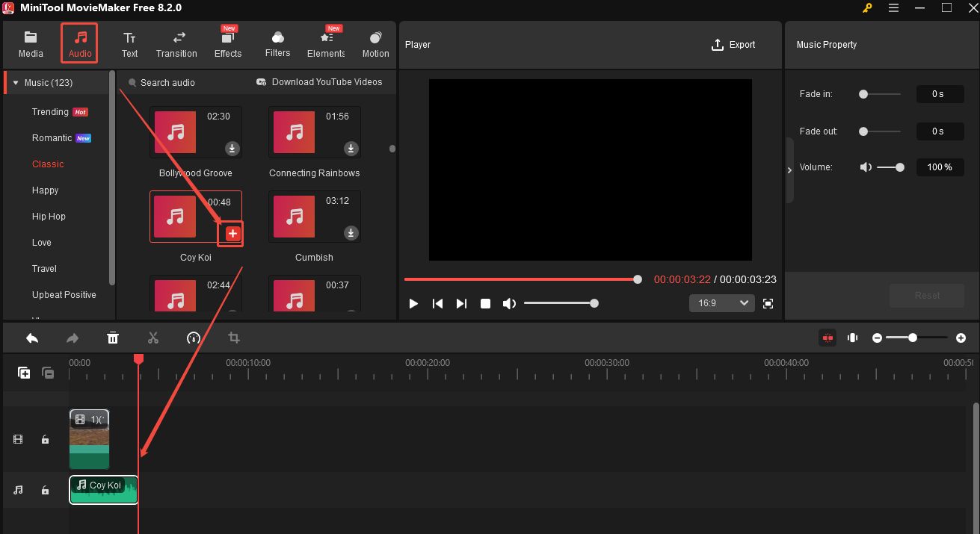980x534 pixels.
Task: Enter full screen preview
Action: pyautogui.click(x=768, y=303)
